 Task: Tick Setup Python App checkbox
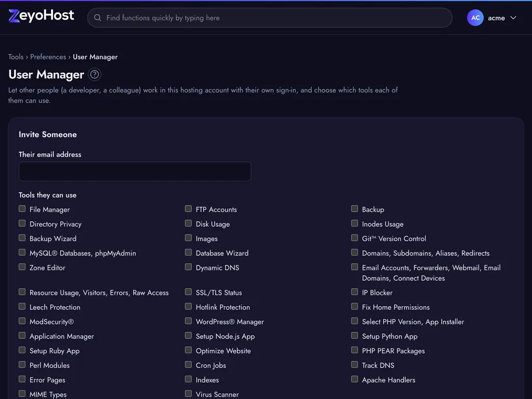click(354, 336)
